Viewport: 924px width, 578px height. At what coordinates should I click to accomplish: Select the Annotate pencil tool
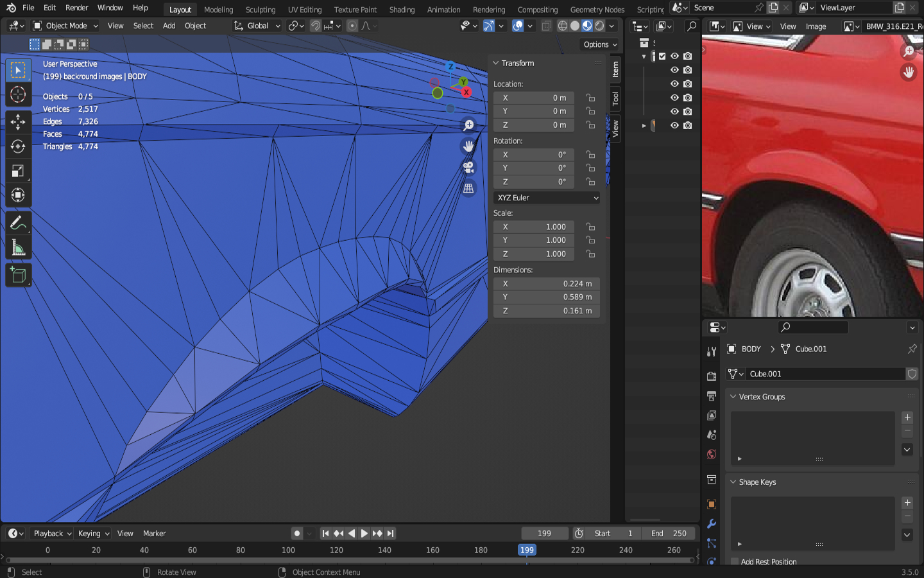coord(18,223)
